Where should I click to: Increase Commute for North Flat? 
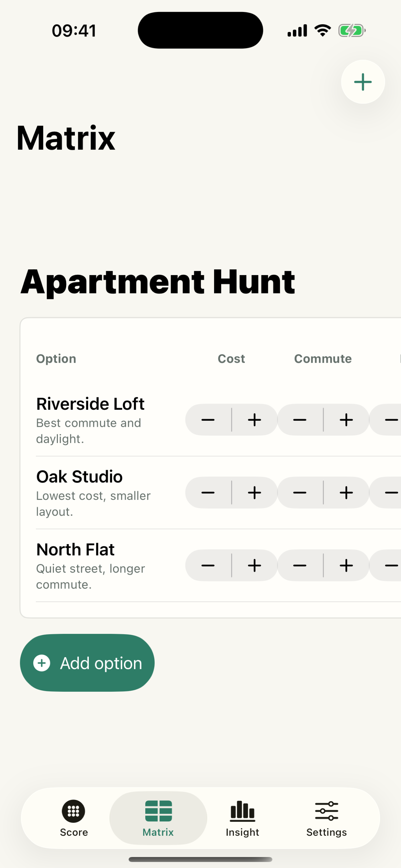coord(346,565)
